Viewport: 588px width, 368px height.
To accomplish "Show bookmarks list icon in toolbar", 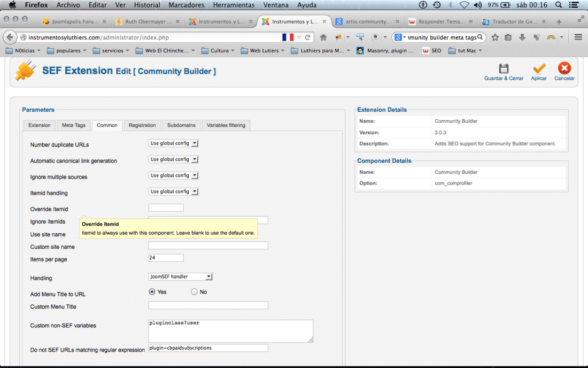I will tap(508, 37).
